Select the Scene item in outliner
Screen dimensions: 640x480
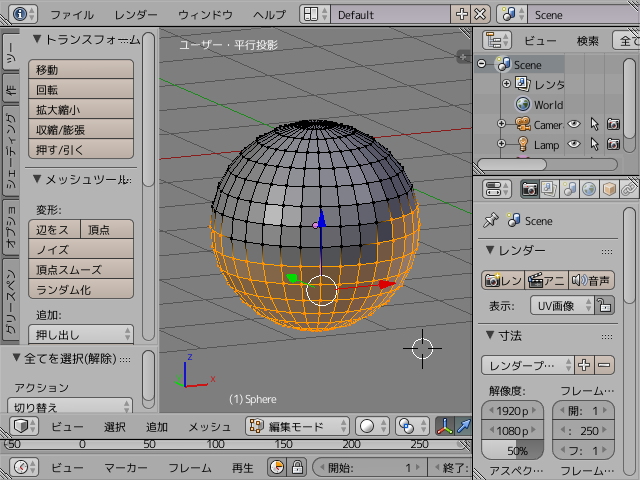click(527, 65)
